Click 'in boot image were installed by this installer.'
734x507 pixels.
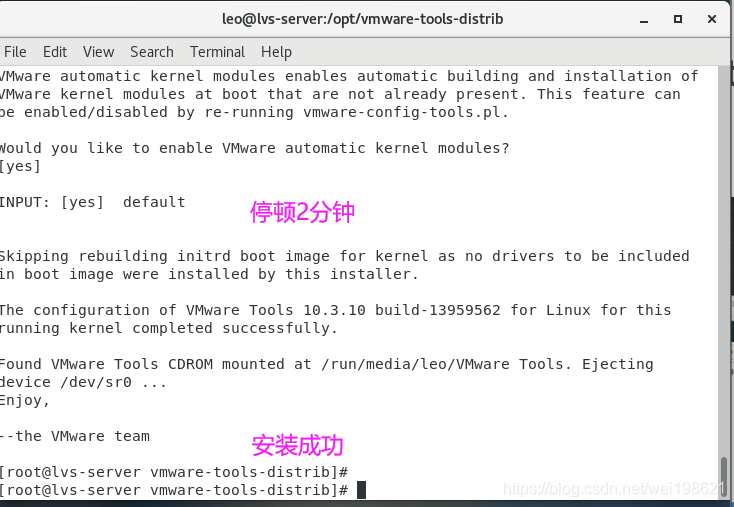(209, 274)
